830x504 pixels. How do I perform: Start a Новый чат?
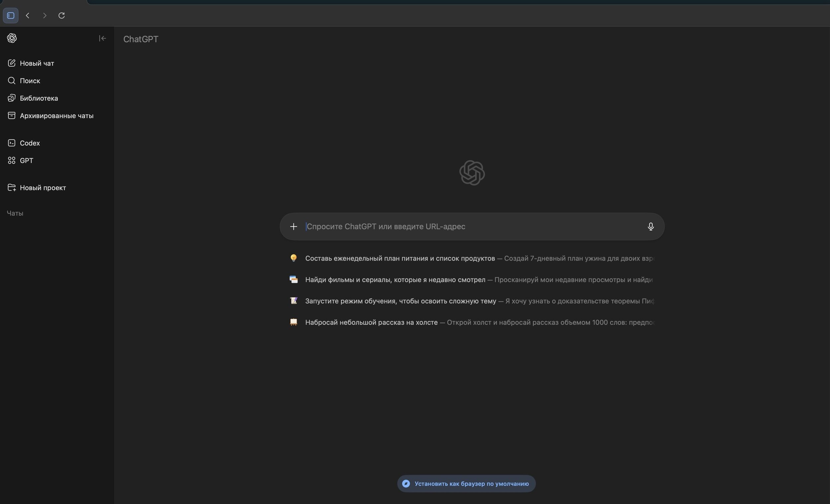click(x=37, y=63)
